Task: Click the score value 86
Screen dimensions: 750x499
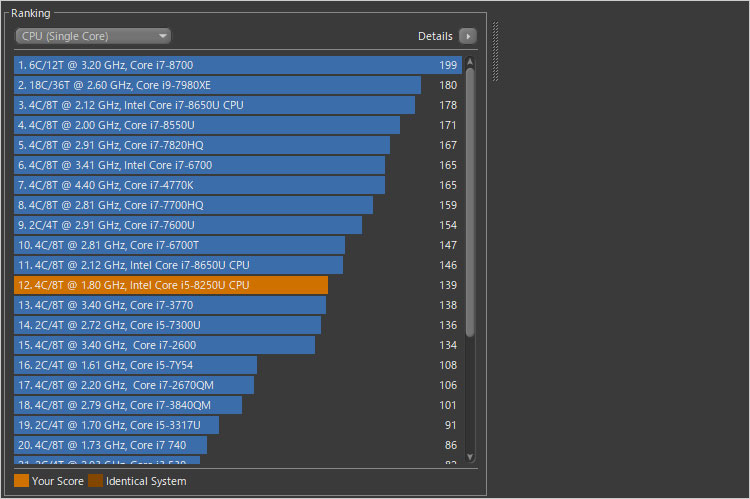Action: pyautogui.click(x=451, y=445)
